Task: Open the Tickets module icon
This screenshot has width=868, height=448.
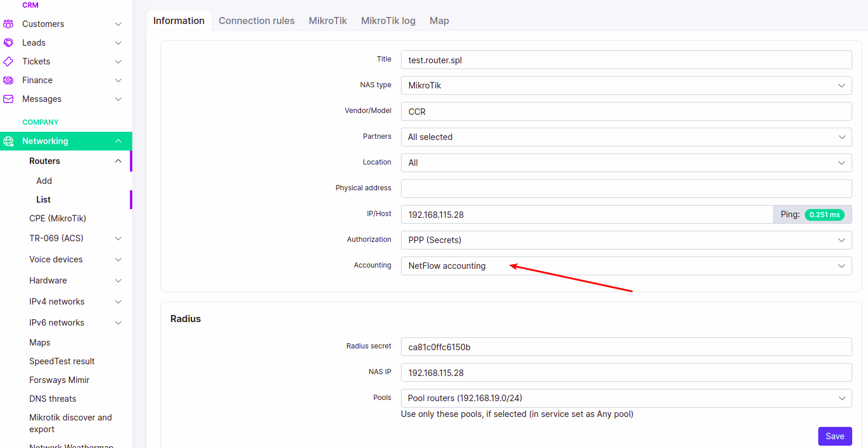Action: (x=9, y=61)
